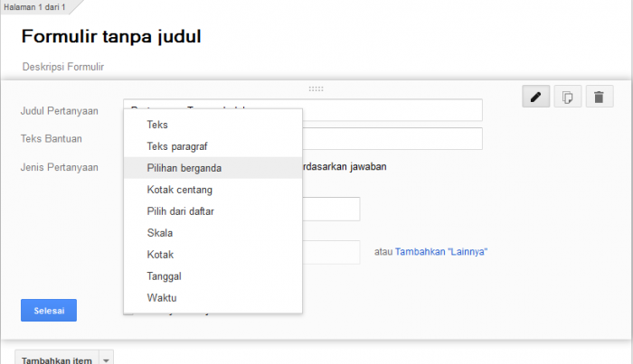This screenshot has width=633, height=364.
Task: Click the Selesai button
Action: coord(49,311)
